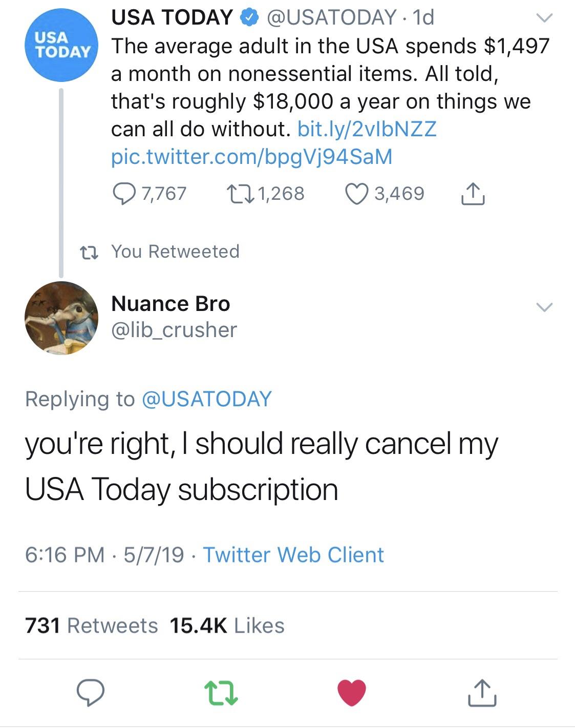Click Nuance Bro's profile picture
Screen dimensions: 575x728
pos(61,318)
